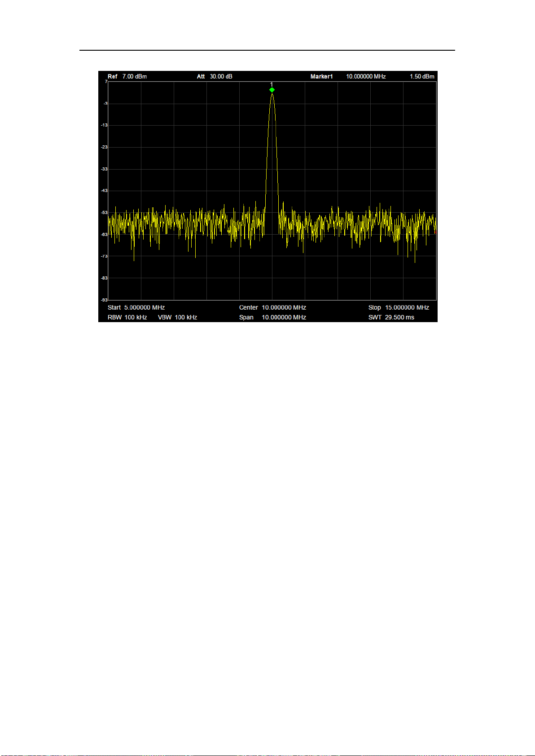Select Stop 15.000000 MHz readout
This screenshot has width=535, height=756.
(399, 307)
